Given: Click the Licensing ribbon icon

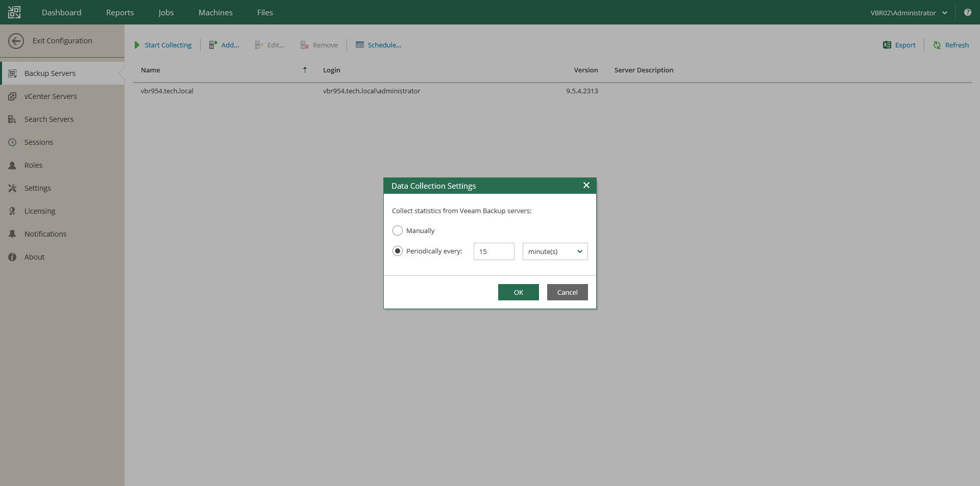Looking at the screenshot, I should coord(12,211).
